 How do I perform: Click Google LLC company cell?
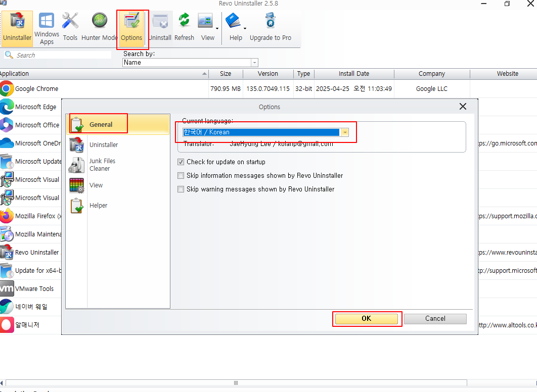coord(431,88)
